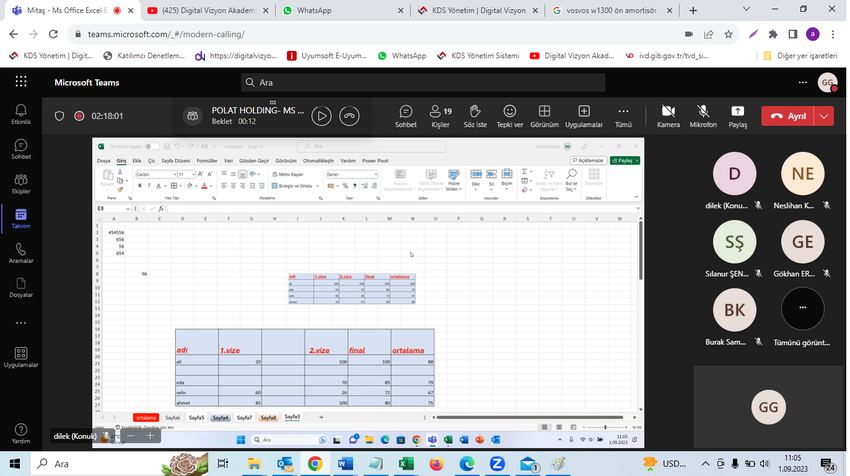
Task: Open Uygulamalar apps in left sidebar
Action: click(21, 358)
